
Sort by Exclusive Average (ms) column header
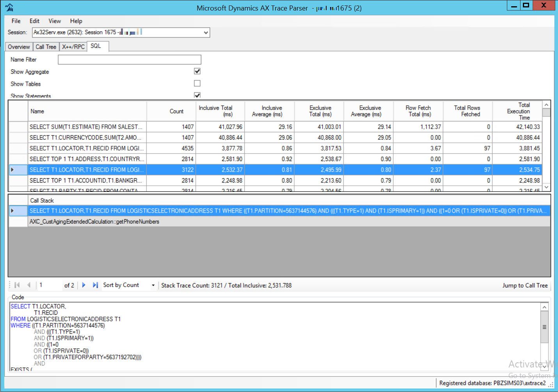(369, 111)
